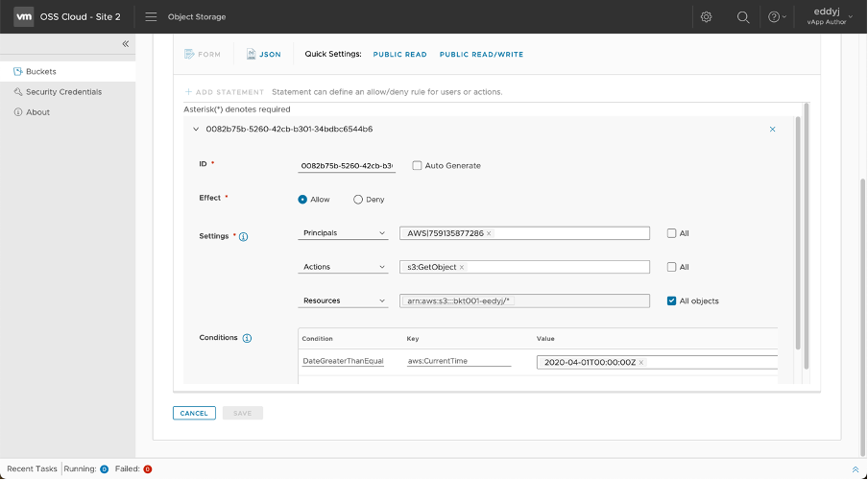Enable the Auto Generate checkbox

coord(417,165)
